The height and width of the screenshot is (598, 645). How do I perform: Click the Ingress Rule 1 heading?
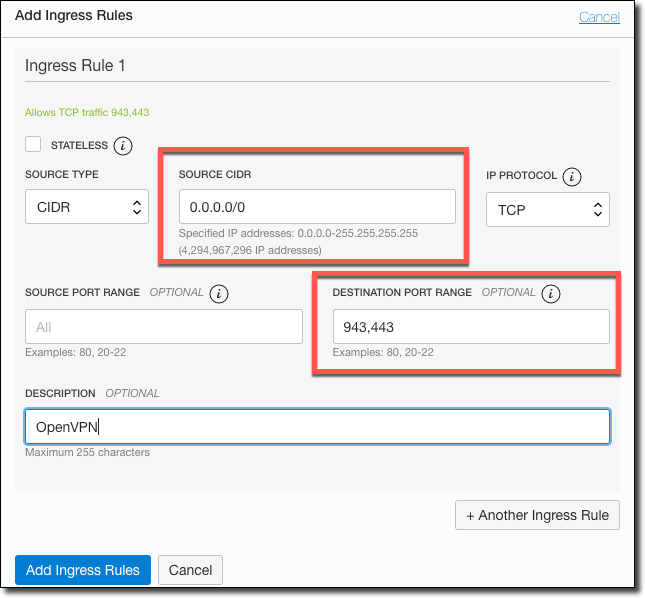tap(81, 66)
